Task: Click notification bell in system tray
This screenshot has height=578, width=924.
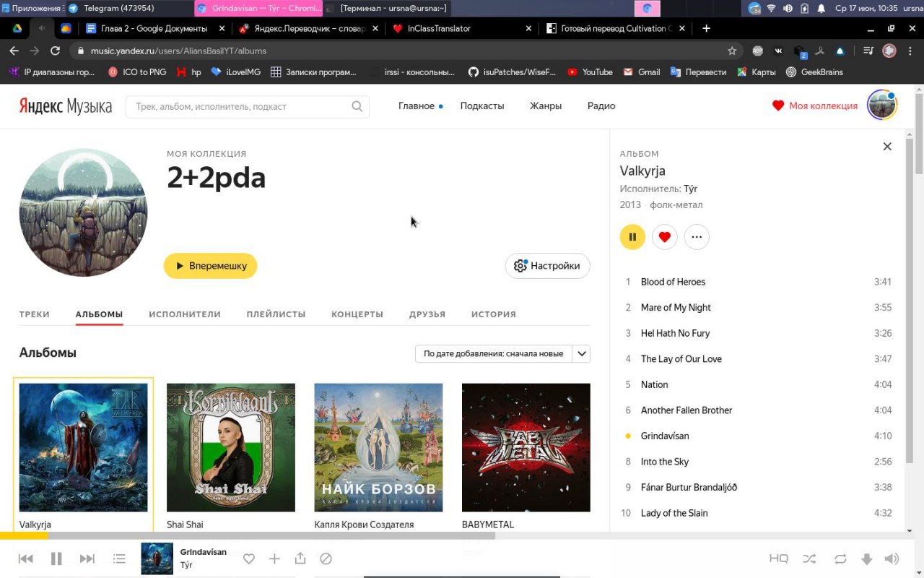Action: [x=821, y=8]
